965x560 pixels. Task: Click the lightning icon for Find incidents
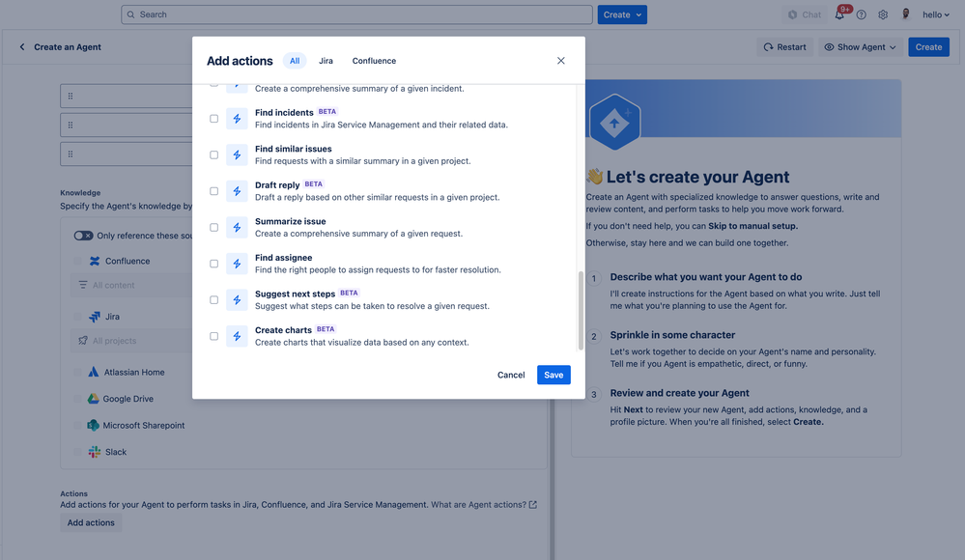(237, 119)
